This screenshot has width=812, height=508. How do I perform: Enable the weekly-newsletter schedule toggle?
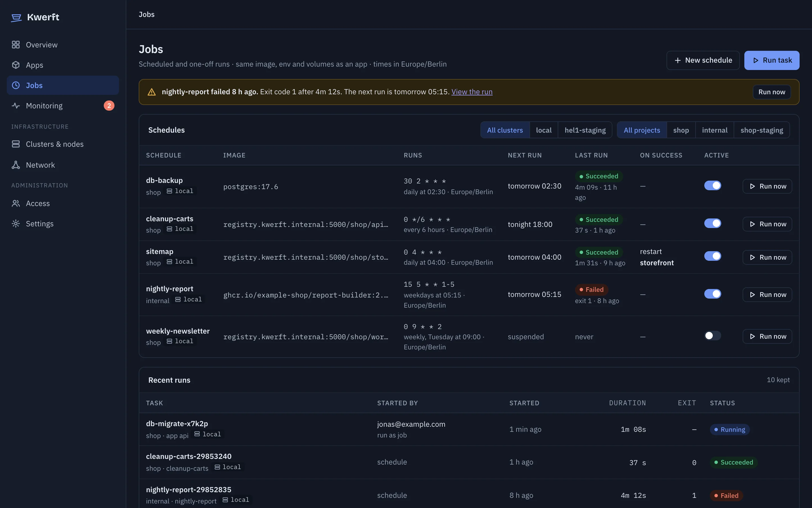(x=712, y=336)
